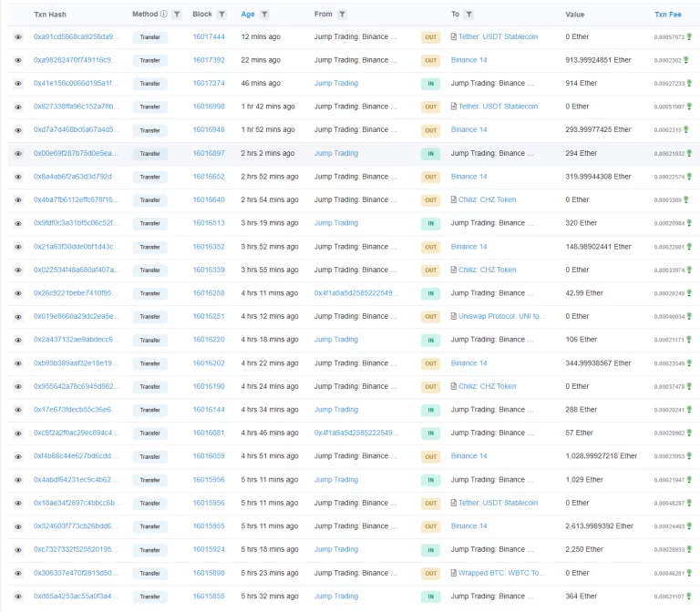The image size is (700, 612).
Task: Open the Method column filter
Action: pos(177,15)
